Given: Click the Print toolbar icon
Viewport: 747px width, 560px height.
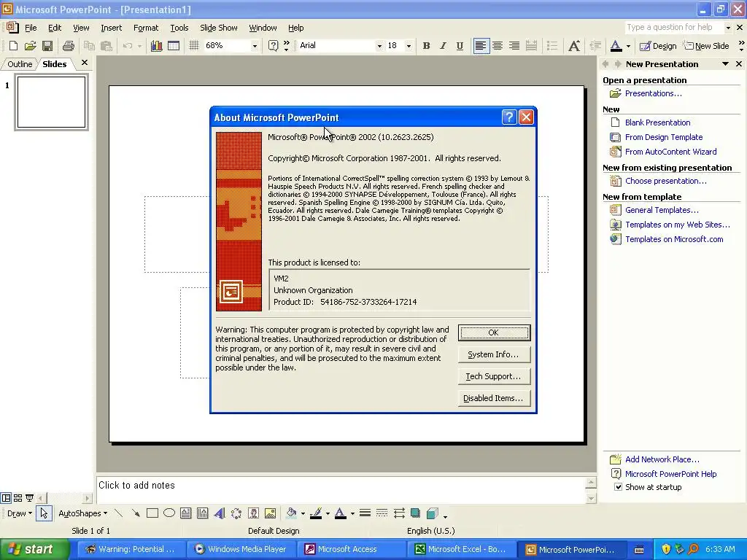Looking at the screenshot, I should coord(68,46).
